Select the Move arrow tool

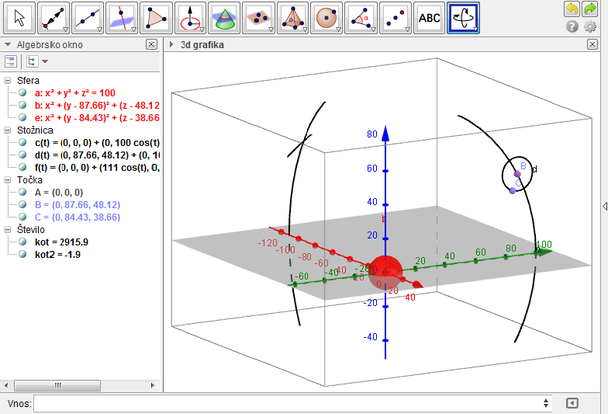coord(20,18)
